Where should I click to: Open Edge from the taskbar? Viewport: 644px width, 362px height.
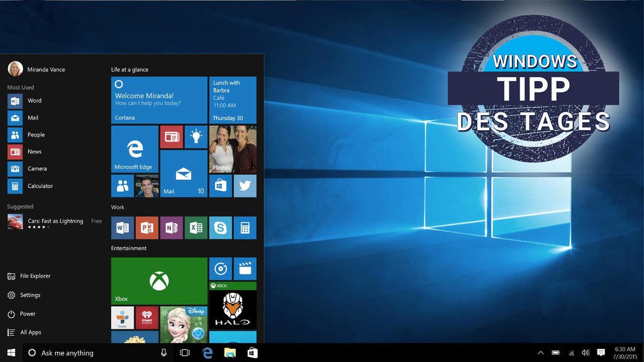[208, 353]
